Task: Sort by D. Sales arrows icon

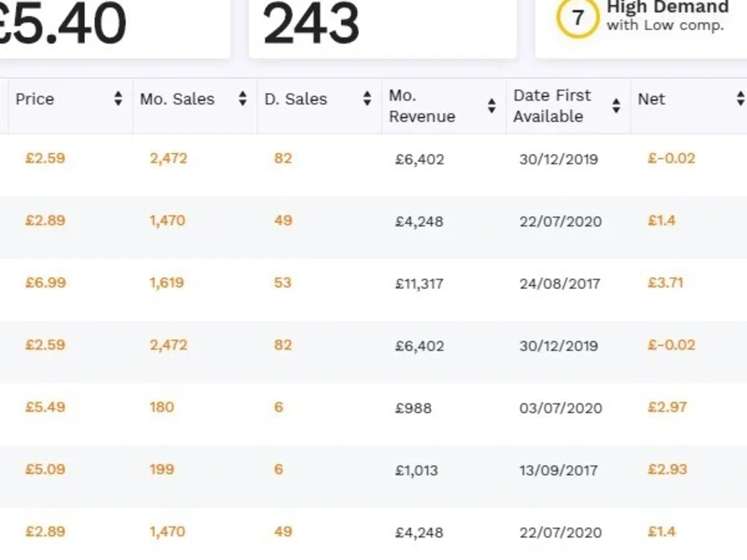Action: 367,99
